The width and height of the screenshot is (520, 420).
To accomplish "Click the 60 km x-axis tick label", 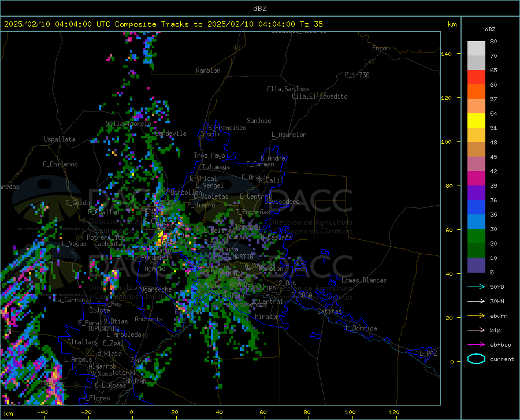I will 263,412.
